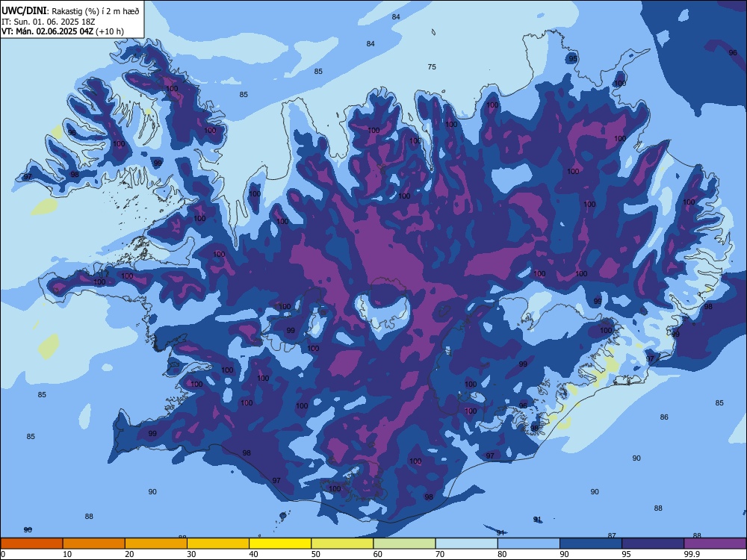Click the '20' legend tick label
This screenshot has width=747, height=560.
tap(129, 554)
